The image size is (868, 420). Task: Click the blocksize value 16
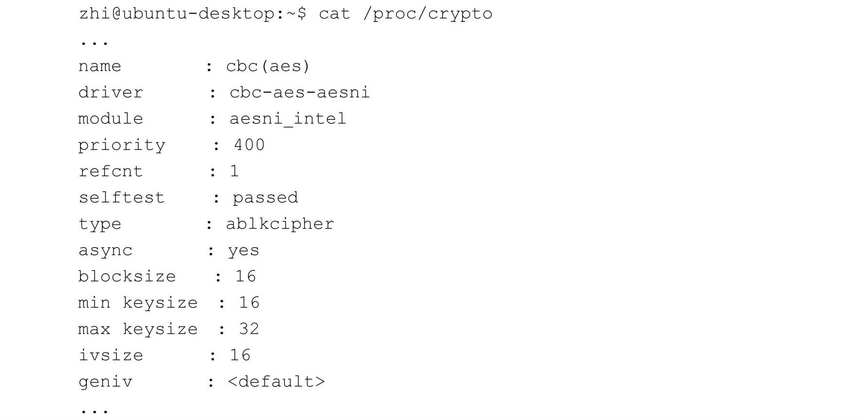click(246, 277)
